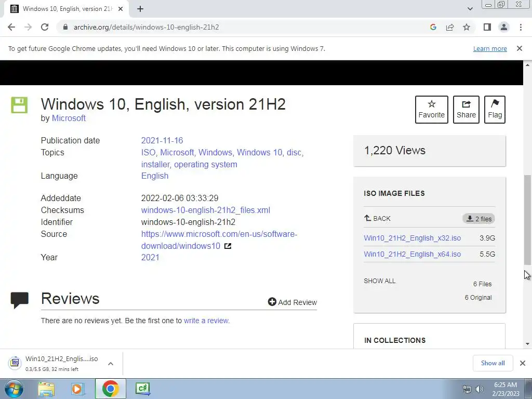The image size is (532, 399).
Task: Open the tab search chevron
Action: [x=470, y=9]
